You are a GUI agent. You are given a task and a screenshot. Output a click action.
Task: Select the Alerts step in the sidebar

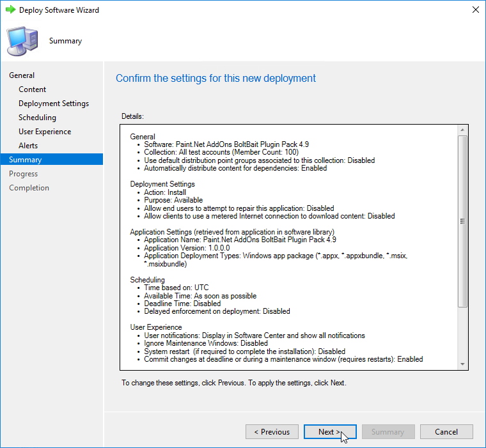(28, 146)
